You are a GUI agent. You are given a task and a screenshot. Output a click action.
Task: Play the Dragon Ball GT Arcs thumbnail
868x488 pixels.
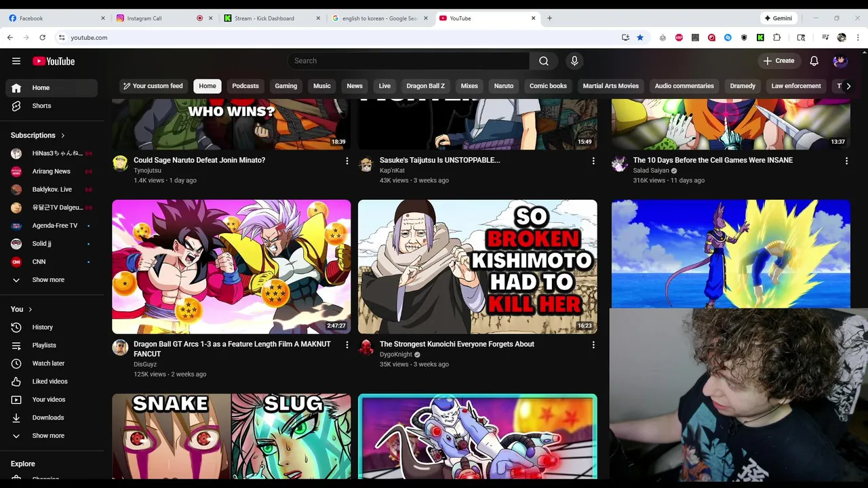(231, 266)
